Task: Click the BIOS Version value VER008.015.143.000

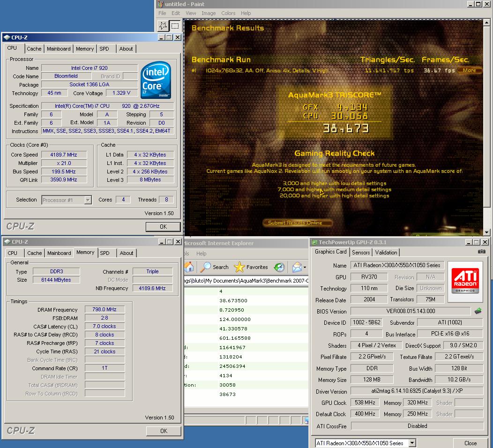Action: coord(411,311)
